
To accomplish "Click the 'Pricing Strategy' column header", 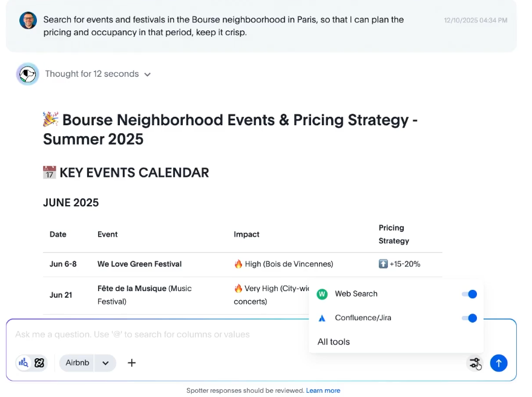I will (393, 234).
